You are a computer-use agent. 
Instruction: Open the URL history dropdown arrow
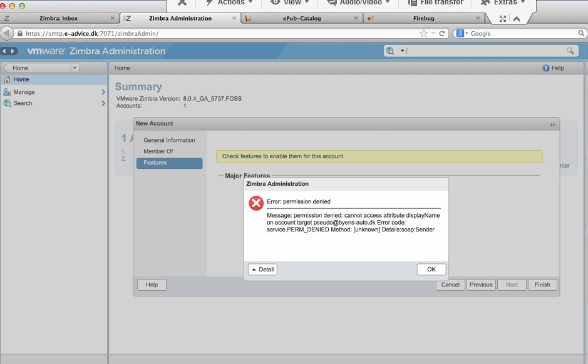click(x=433, y=33)
